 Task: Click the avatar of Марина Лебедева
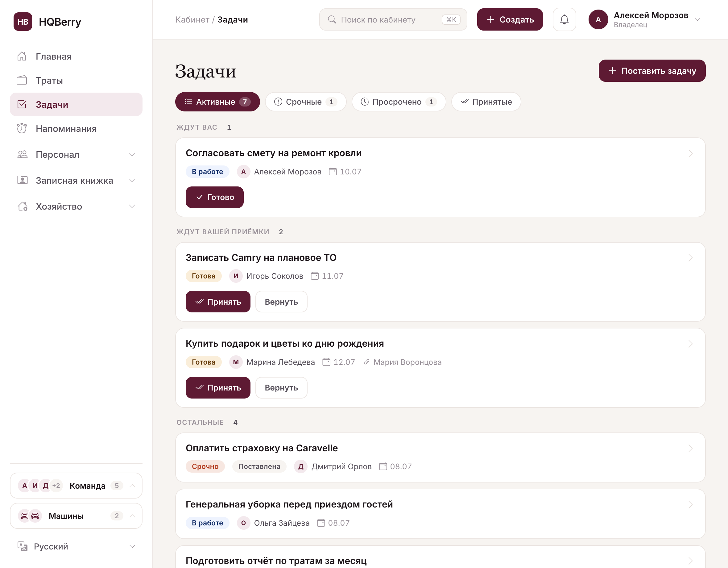(x=236, y=362)
